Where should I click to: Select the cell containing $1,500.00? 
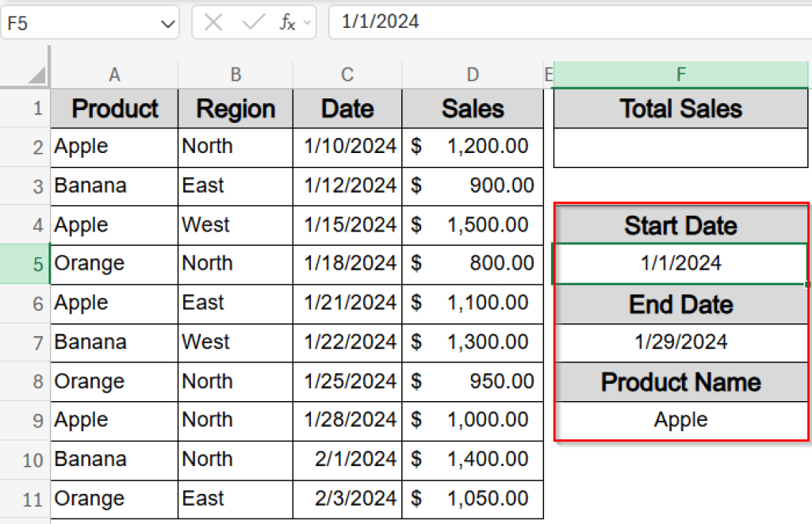tap(473, 225)
